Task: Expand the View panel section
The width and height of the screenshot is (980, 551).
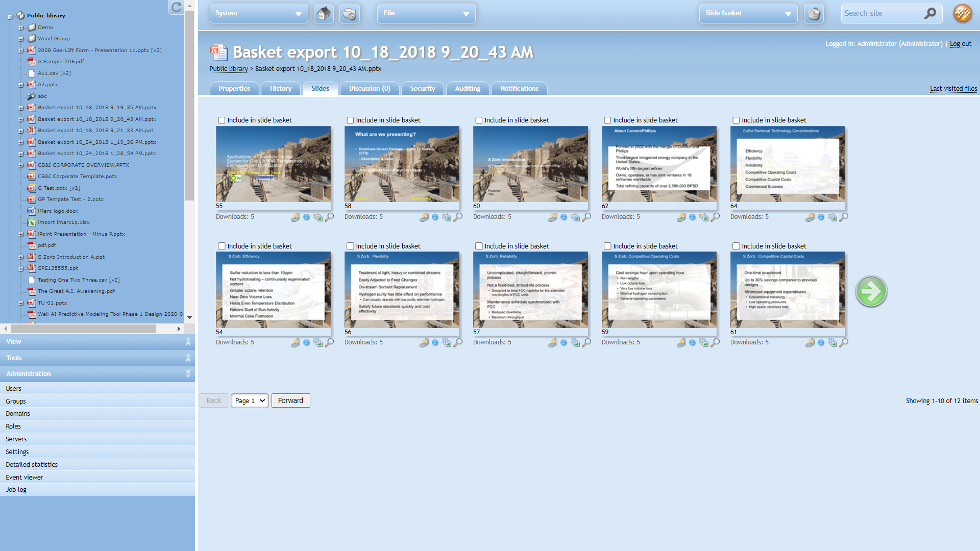Action: 97,342
